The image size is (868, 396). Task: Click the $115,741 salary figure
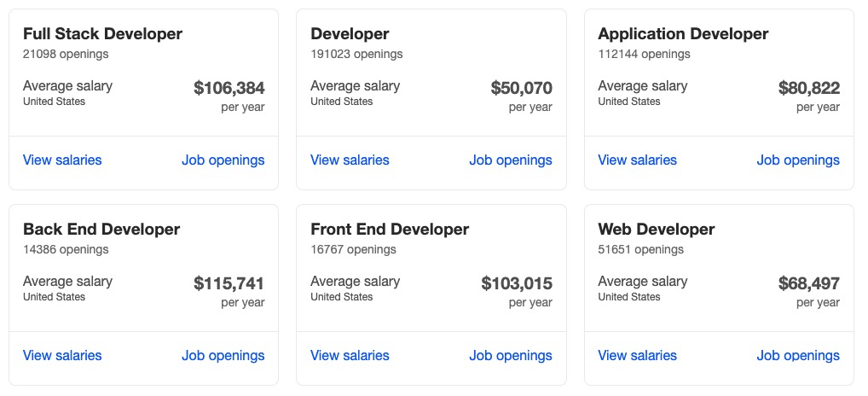229,283
